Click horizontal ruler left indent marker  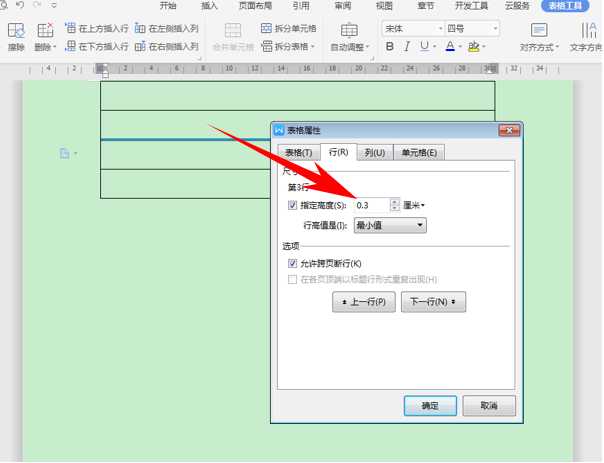pyautogui.click(x=105, y=74)
